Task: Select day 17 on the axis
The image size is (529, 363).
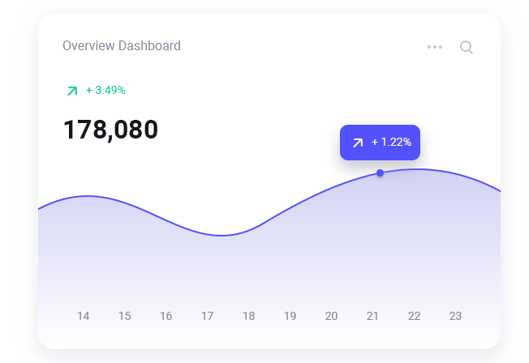Action: pos(207,316)
